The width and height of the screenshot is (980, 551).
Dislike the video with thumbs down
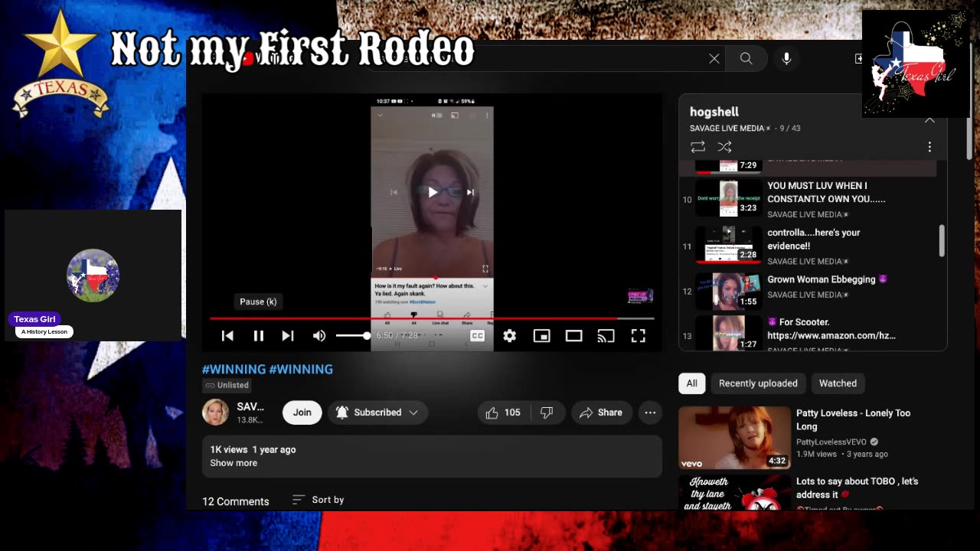547,412
